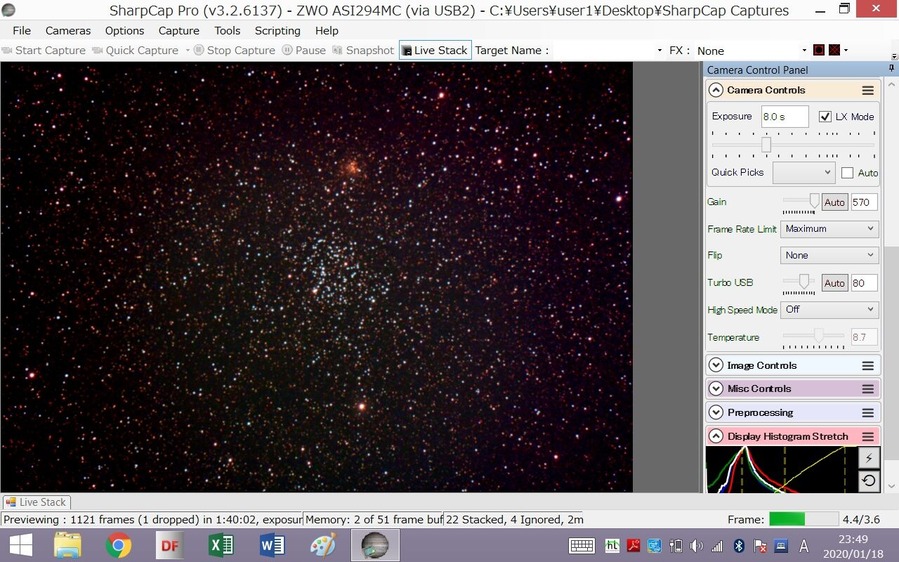Viewport: 899px width, 562px height.
Task: Open the Misc Controls section menu
Action: coord(868,389)
